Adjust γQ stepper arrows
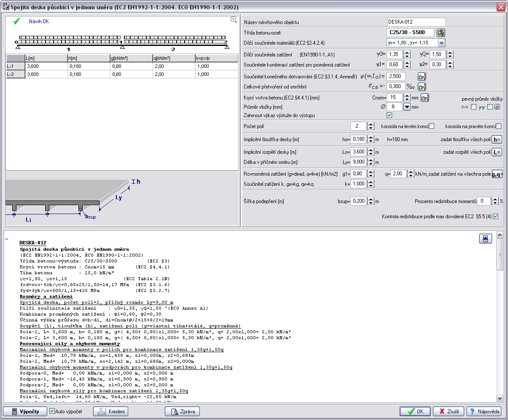Viewport: 508px width, 420px height. click(450, 54)
